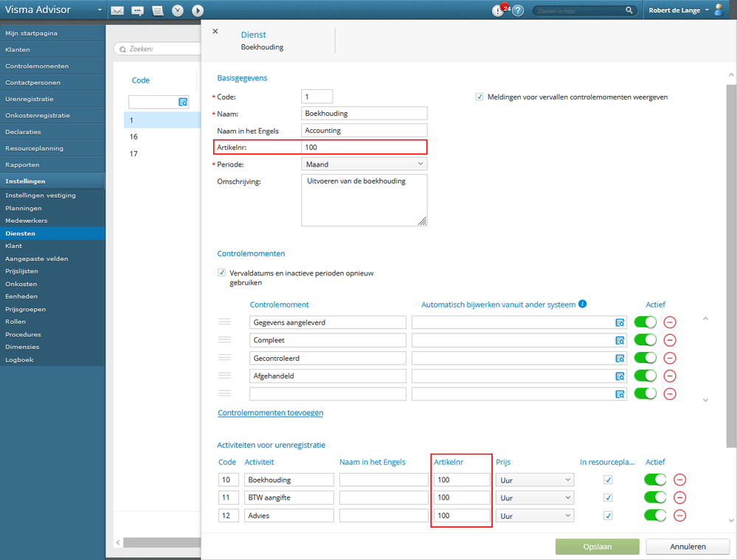The width and height of the screenshot is (737, 560).
Task: Open Prijs dropdown for Boekhouding activity
Action: 535,480
